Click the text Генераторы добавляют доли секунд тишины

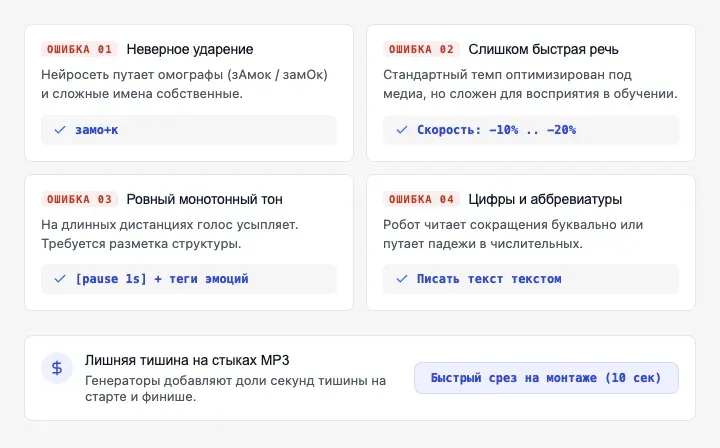(x=229, y=381)
